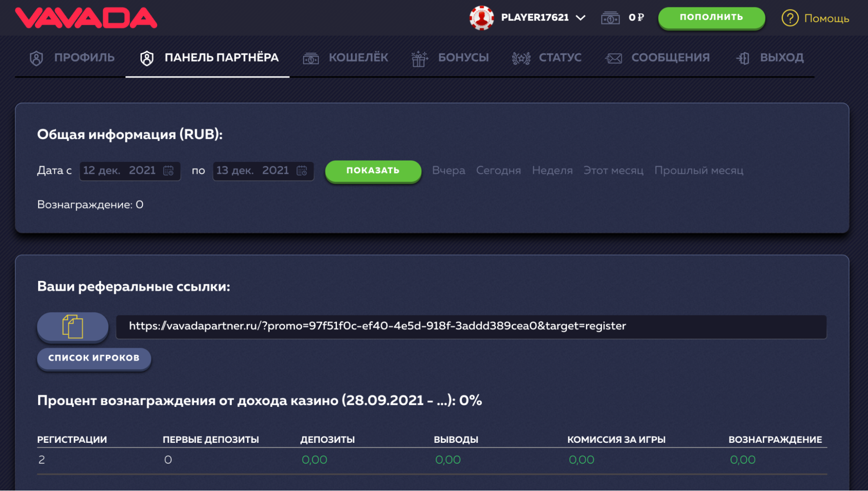This screenshot has height=491, width=868.
Task: Open the СООБЩЕНИЯ tab
Action: (670, 57)
